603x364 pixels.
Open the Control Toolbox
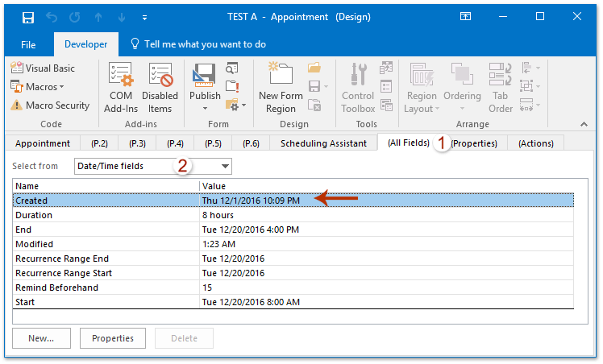[358, 88]
